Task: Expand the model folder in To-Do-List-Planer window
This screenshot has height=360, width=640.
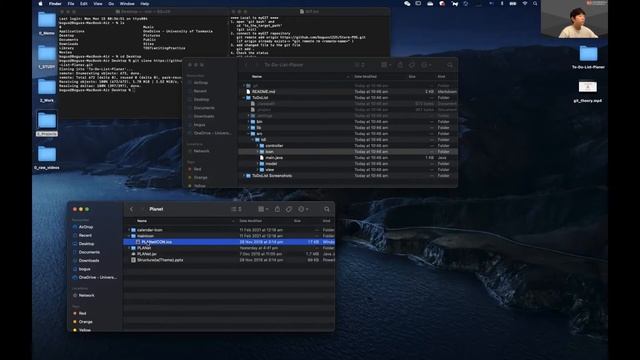Action: [x=258, y=164]
